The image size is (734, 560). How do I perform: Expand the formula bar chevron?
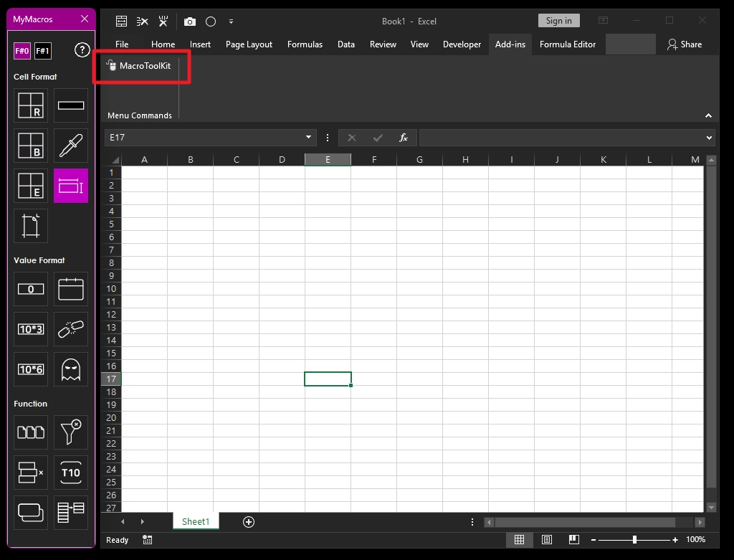point(709,138)
